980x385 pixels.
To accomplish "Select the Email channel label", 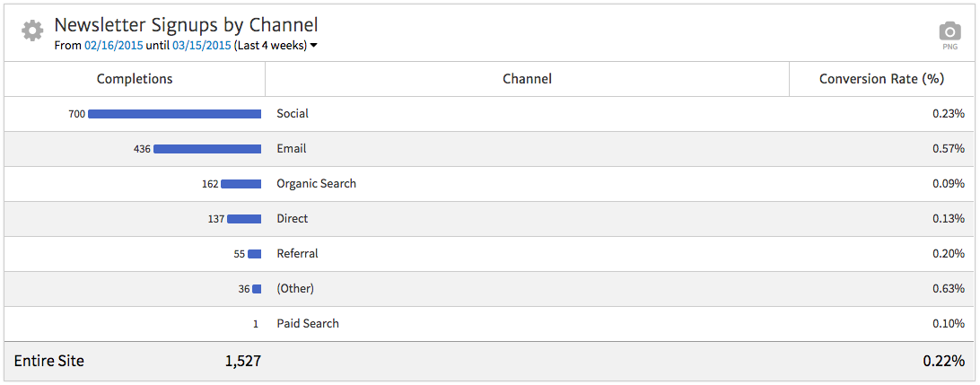I will point(292,149).
